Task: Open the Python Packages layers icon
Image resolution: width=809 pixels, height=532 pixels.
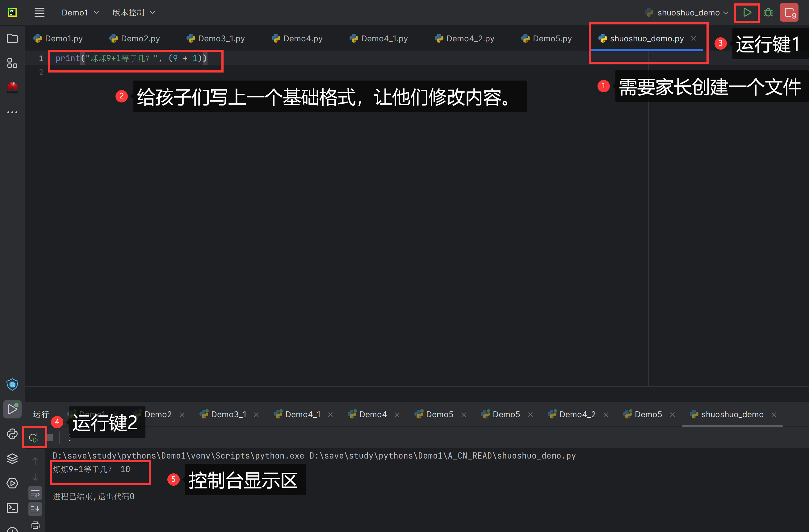Action: tap(12, 458)
